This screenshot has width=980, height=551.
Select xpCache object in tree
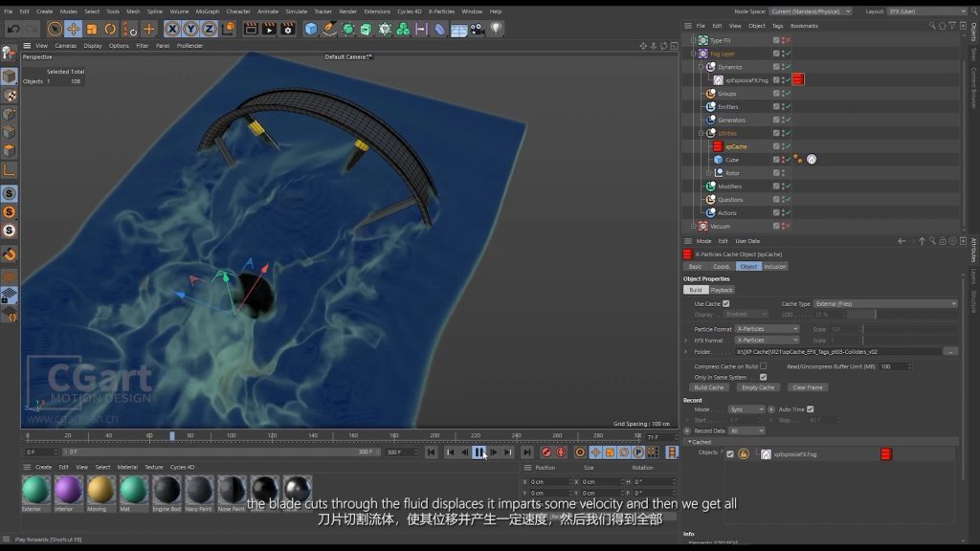(736, 146)
